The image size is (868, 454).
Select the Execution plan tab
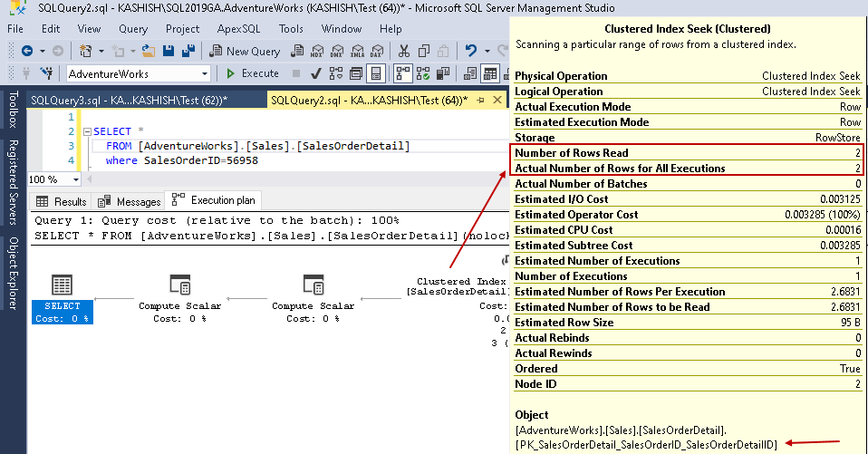(214, 200)
